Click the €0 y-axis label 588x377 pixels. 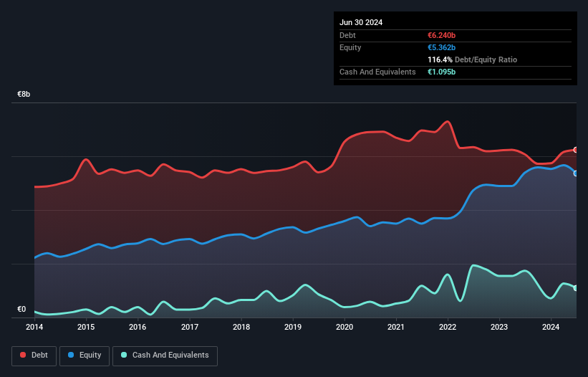click(21, 309)
